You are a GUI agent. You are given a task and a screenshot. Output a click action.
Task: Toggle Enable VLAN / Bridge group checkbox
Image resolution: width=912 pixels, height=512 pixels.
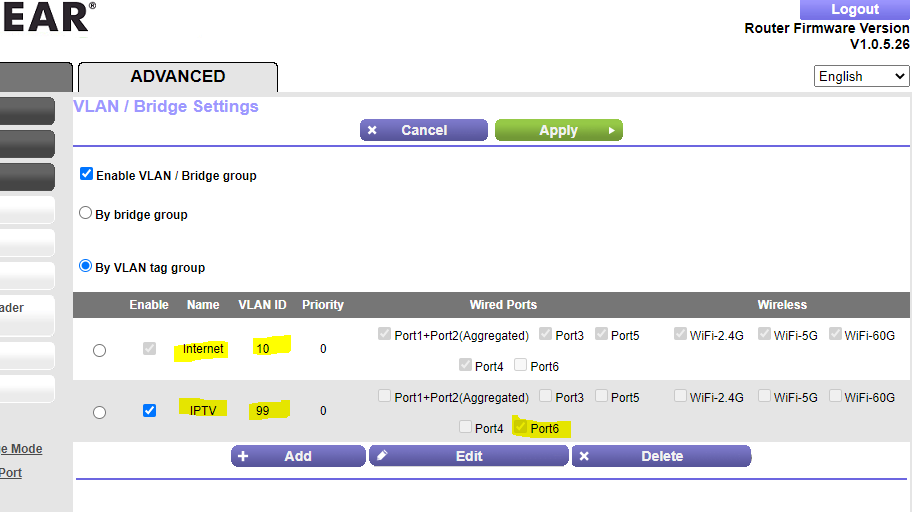click(87, 174)
